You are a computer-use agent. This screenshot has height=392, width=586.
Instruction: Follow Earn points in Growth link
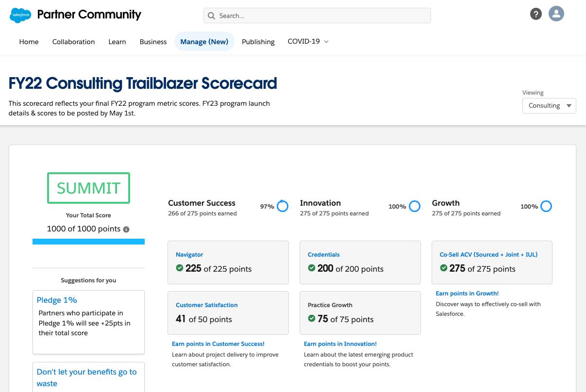tap(467, 293)
